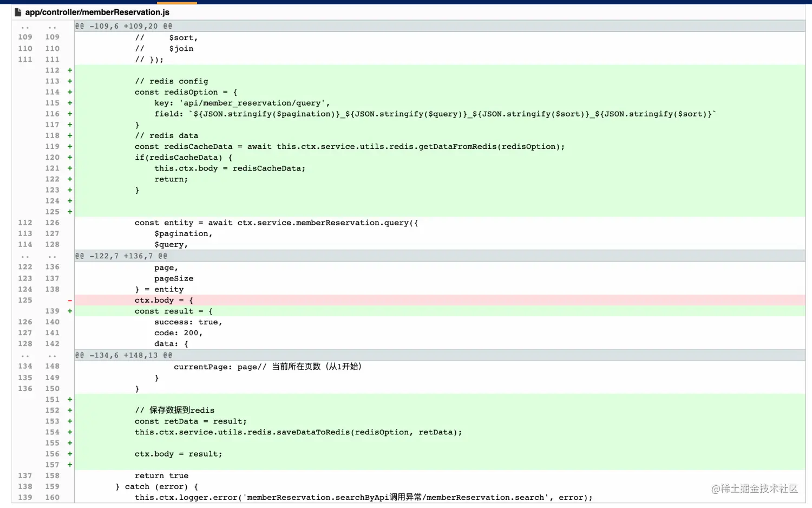
Task: Click old line number 125 of removed line
Action: tap(25, 300)
